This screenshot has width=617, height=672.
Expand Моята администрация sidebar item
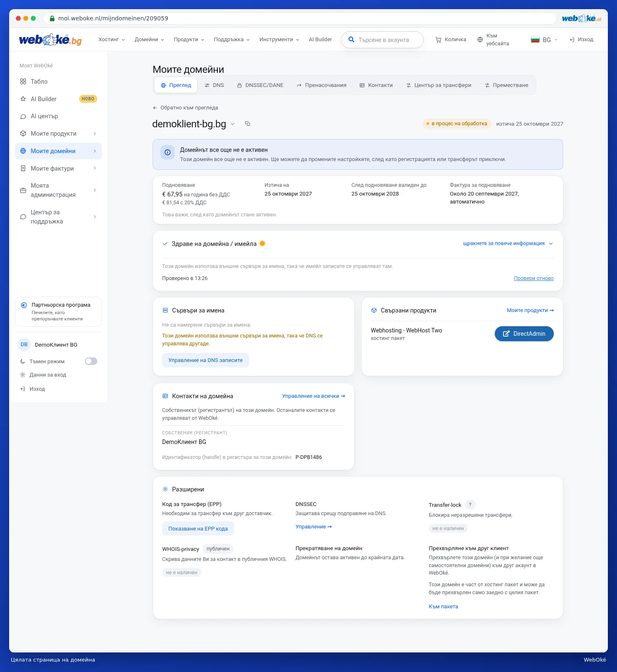coord(58,190)
